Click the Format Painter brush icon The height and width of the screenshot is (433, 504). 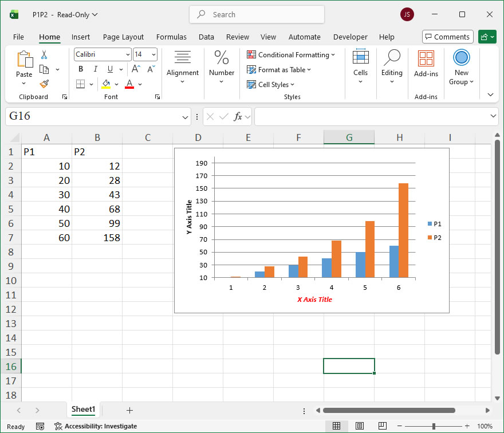coord(44,84)
